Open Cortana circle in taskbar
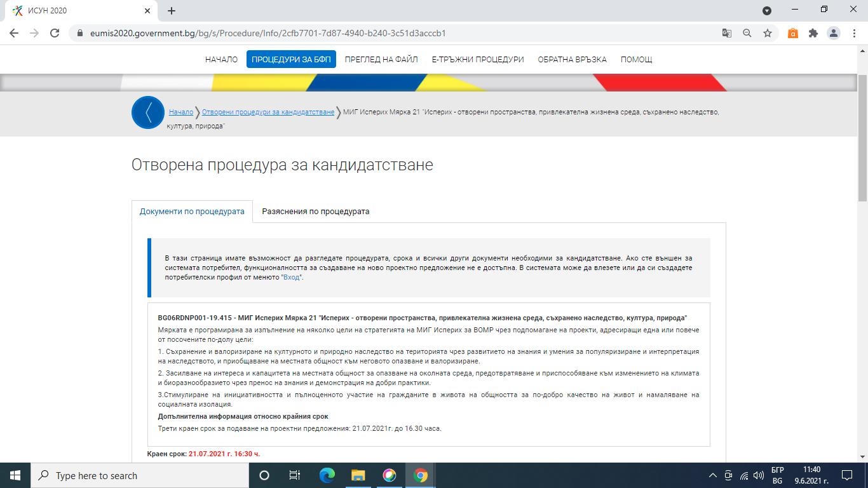 [x=264, y=475]
